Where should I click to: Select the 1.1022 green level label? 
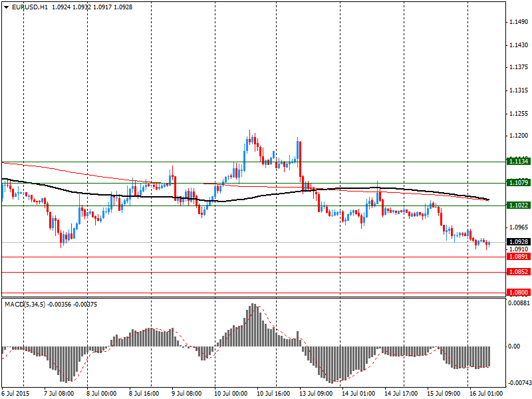click(518, 205)
